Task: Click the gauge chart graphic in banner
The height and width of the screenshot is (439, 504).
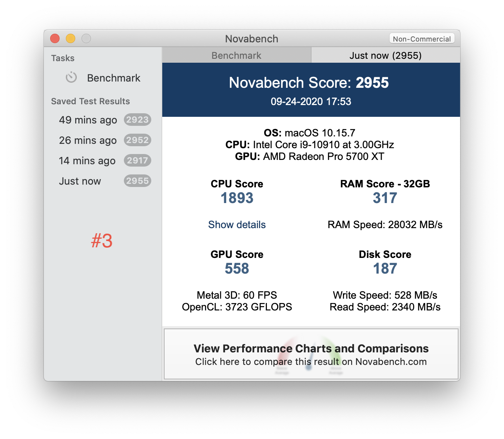Action: coord(309,356)
